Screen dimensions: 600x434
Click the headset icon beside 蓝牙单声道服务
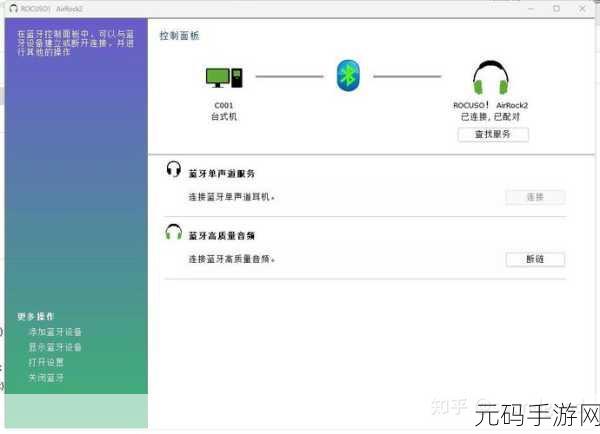[174, 169]
